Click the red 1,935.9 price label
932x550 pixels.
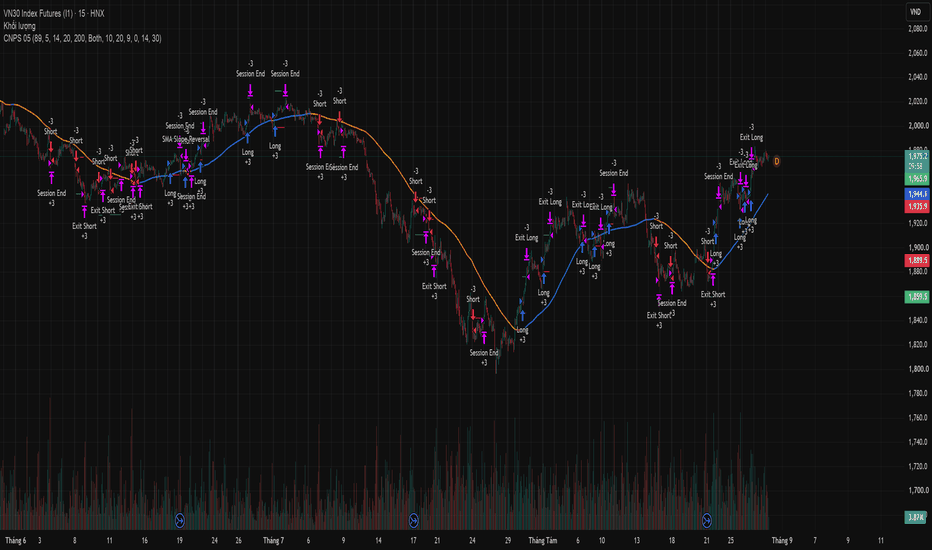pyautogui.click(x=917, y=206)
